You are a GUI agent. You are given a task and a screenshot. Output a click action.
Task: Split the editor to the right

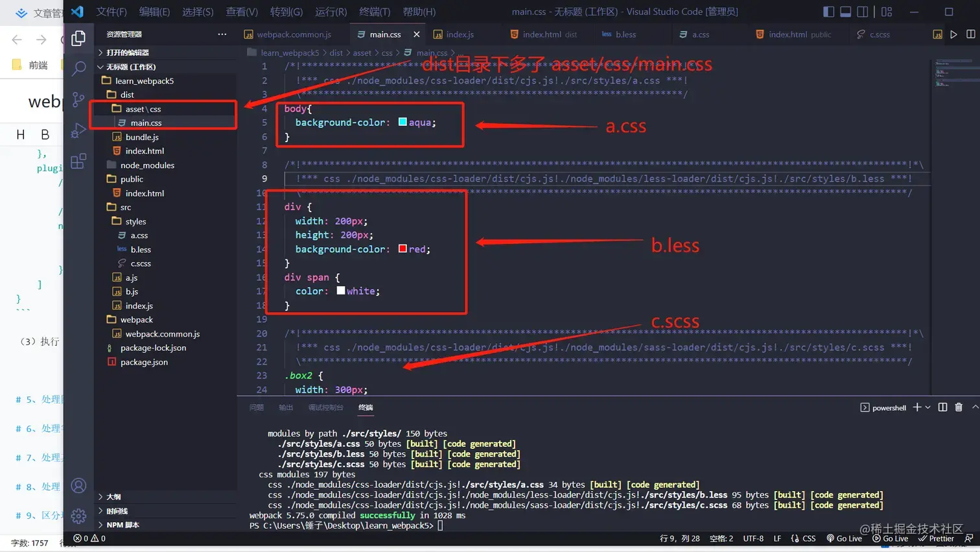pyautogui.click(x=971, y=34)
